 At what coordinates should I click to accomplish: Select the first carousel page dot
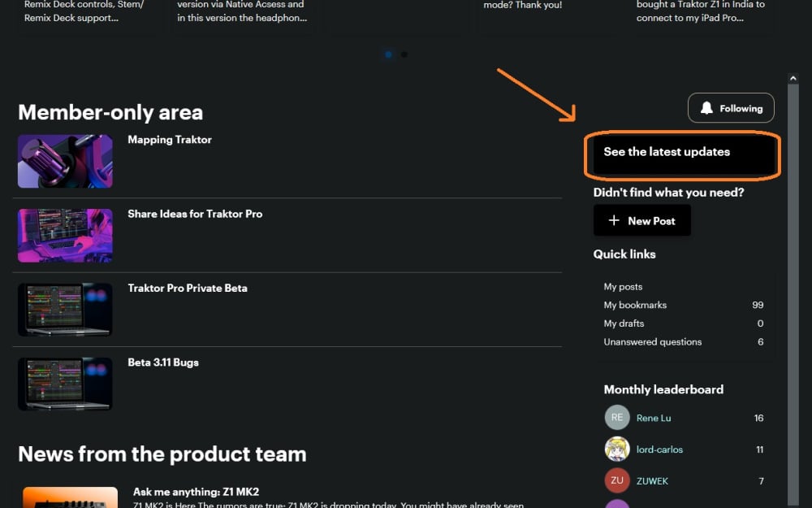(x=388, y=54)
